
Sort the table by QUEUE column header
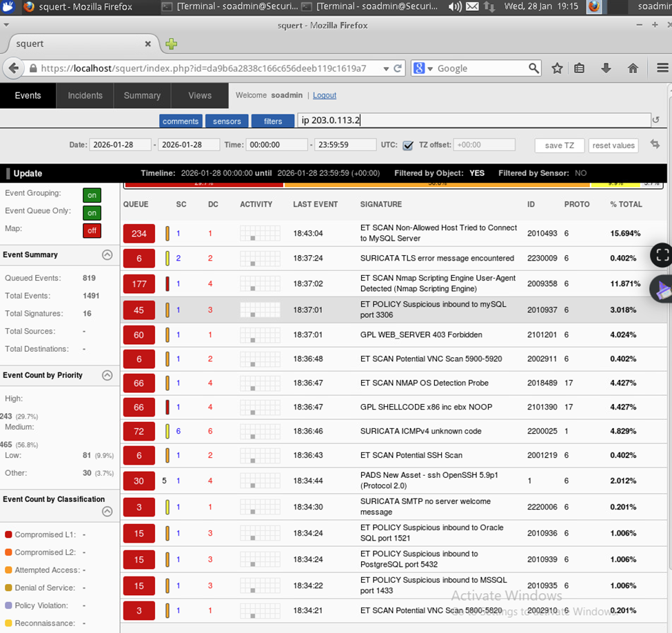tap(136, 205)
